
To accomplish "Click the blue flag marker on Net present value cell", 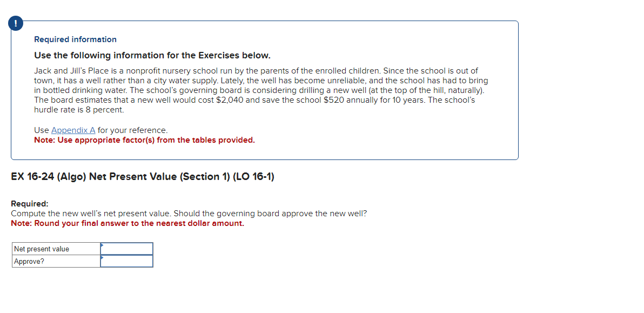I will tap(102, 245).
